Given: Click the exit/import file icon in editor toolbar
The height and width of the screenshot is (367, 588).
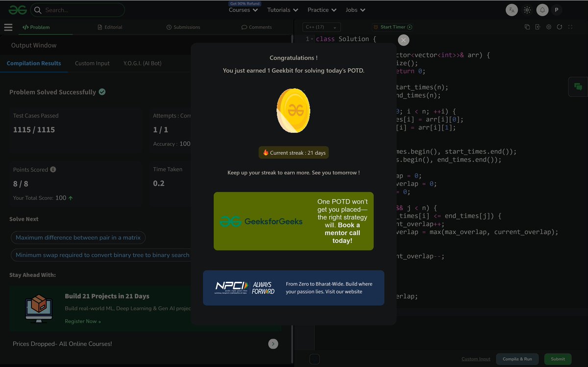Looking at the screenshot, I should coord(538,27).
